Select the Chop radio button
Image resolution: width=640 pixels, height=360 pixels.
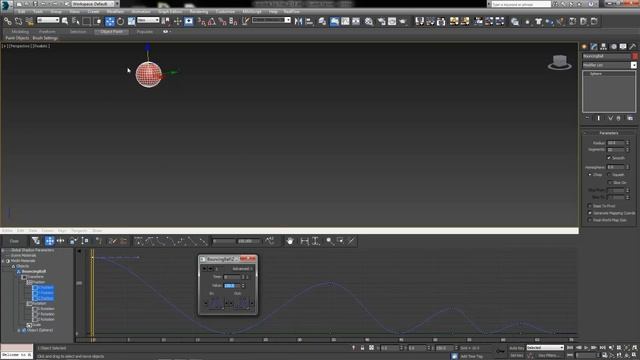point(590,175)
